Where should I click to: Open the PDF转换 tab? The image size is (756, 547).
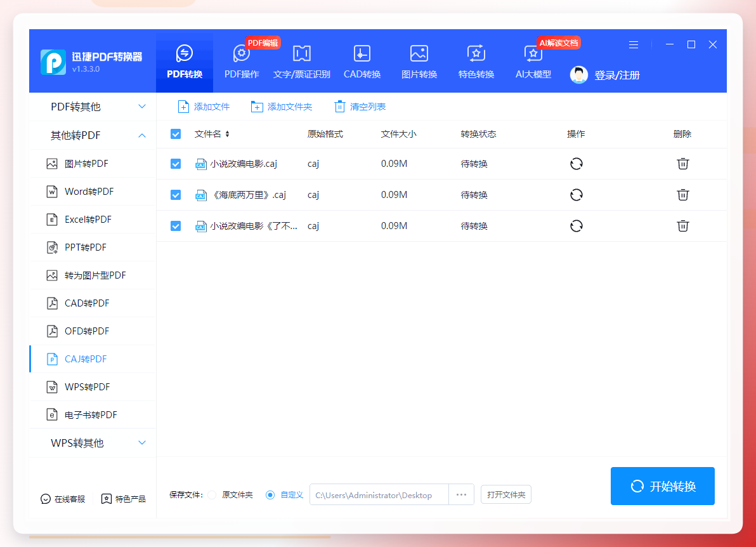point(184,62)
